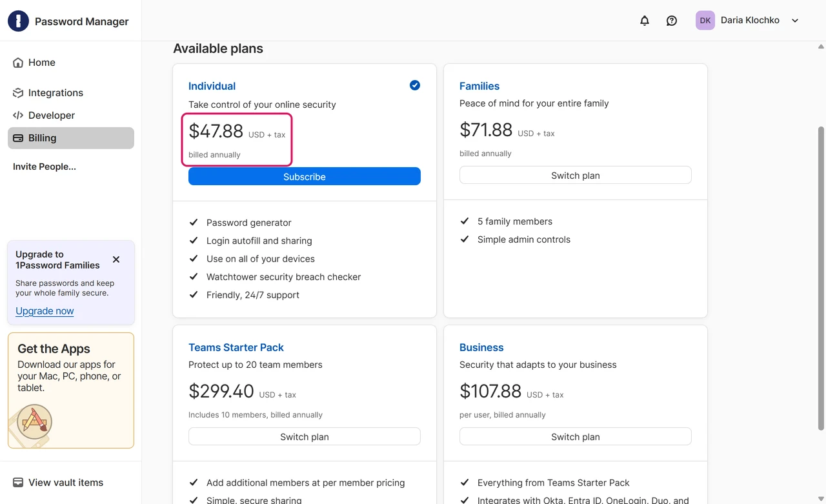The height and width of the screenshot is (504, 826).
Task: Click the View vault items icon
Action: click(18, 483)
